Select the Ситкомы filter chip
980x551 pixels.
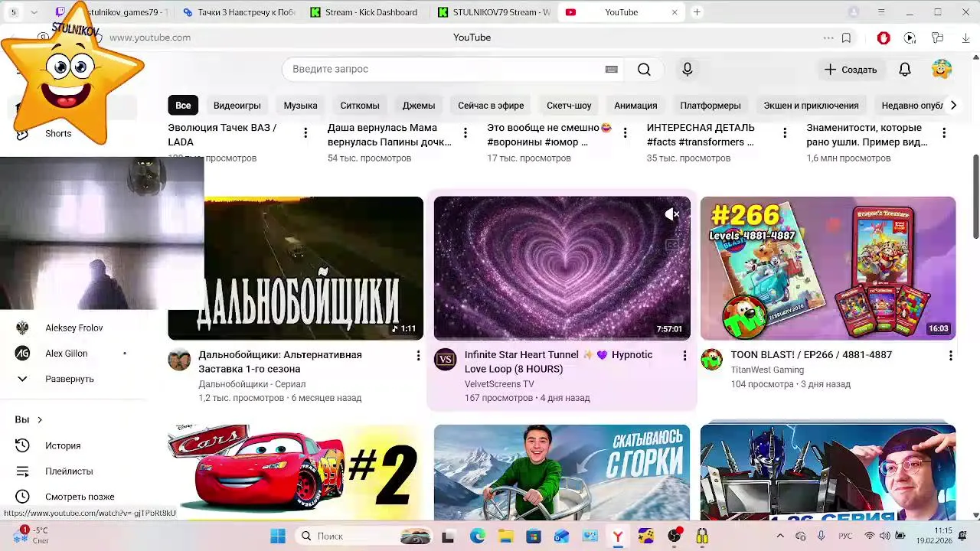tap(360, 106)
